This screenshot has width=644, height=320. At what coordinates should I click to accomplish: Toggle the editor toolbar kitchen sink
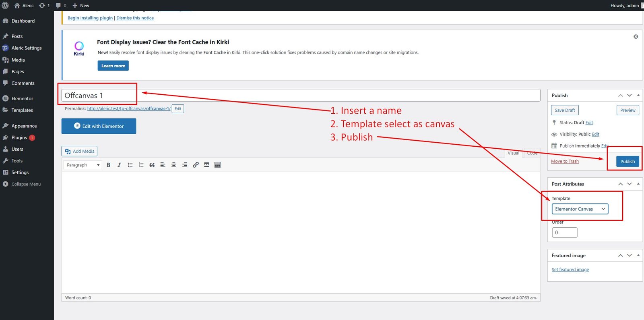point(217,165)
